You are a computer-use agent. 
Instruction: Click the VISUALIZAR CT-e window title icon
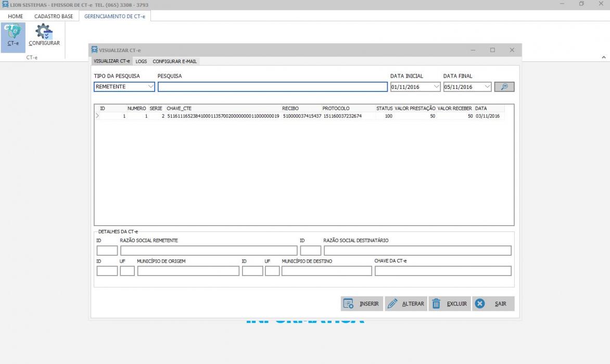tap(94, 50)
